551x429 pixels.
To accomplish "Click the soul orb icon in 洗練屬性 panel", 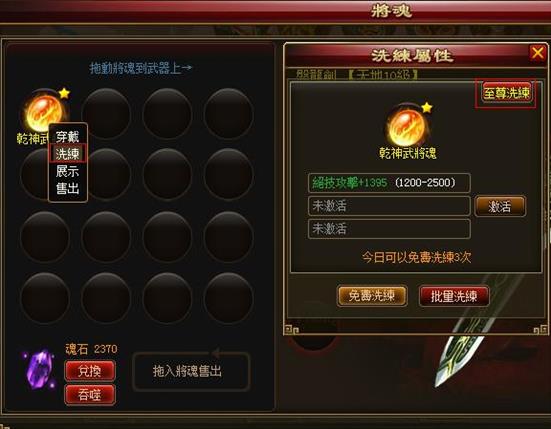I will pyautogui.click(x=407, y=127).
